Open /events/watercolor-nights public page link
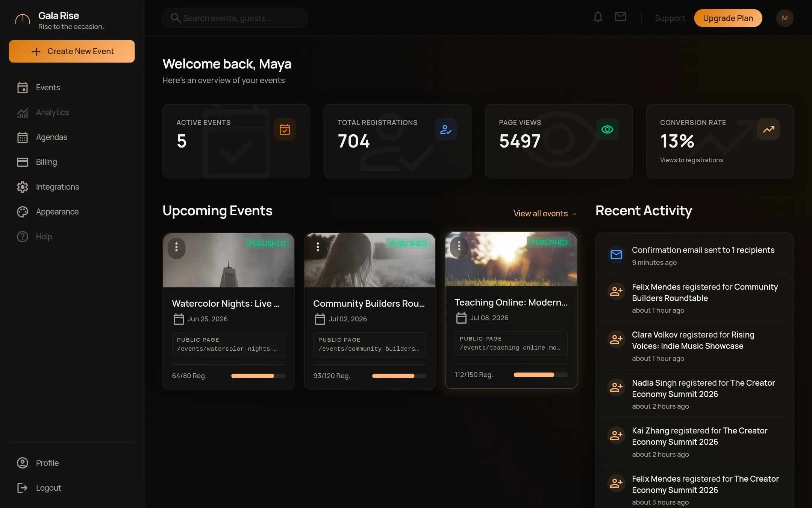The width and height of the screenshot is (812, 508). click(227, 349)
